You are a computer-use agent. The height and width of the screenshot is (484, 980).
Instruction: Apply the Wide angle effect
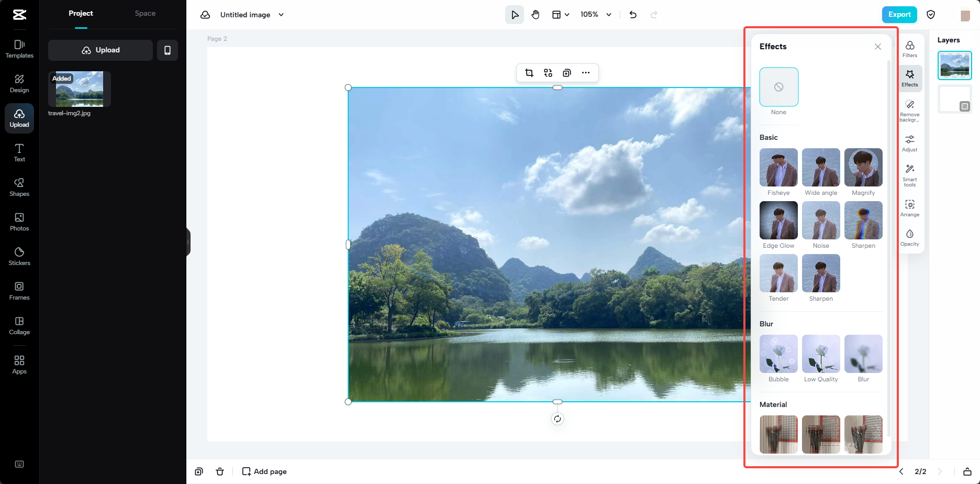821,168
